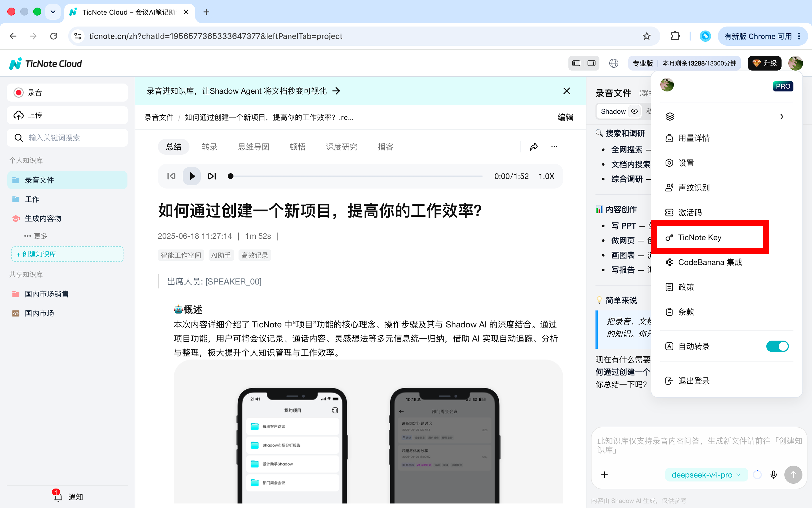Bookmark page with the star icon

coord(647,36)
